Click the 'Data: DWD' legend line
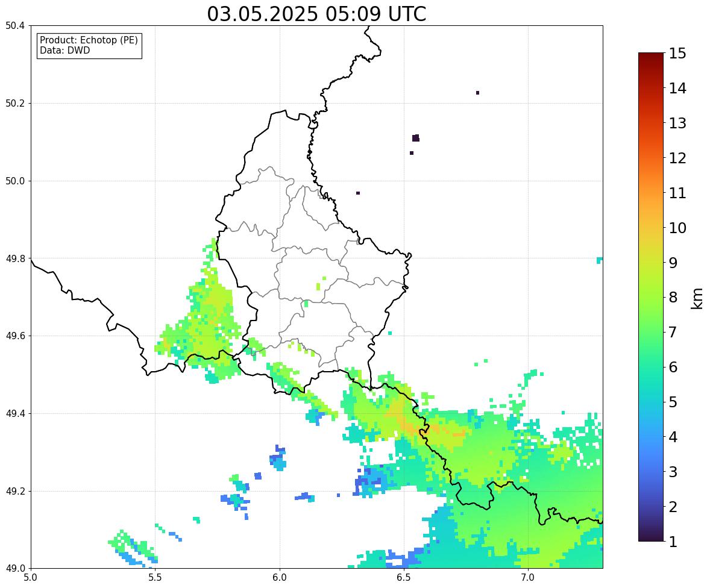The image size is (710, 588). 64,50
